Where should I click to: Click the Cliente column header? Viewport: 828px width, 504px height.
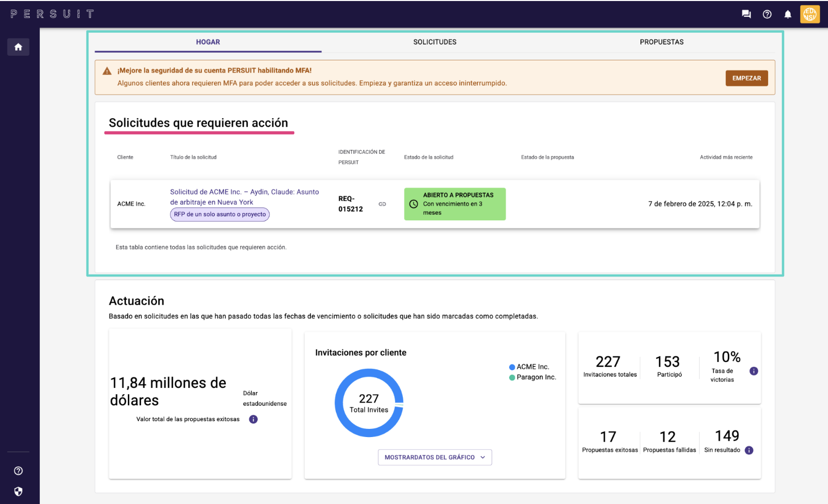tap(125, 157)
